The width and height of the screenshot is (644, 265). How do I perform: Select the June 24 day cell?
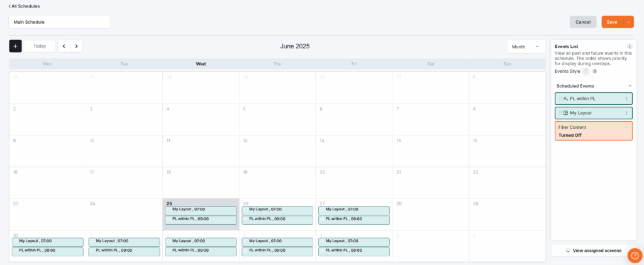point(124,214)
